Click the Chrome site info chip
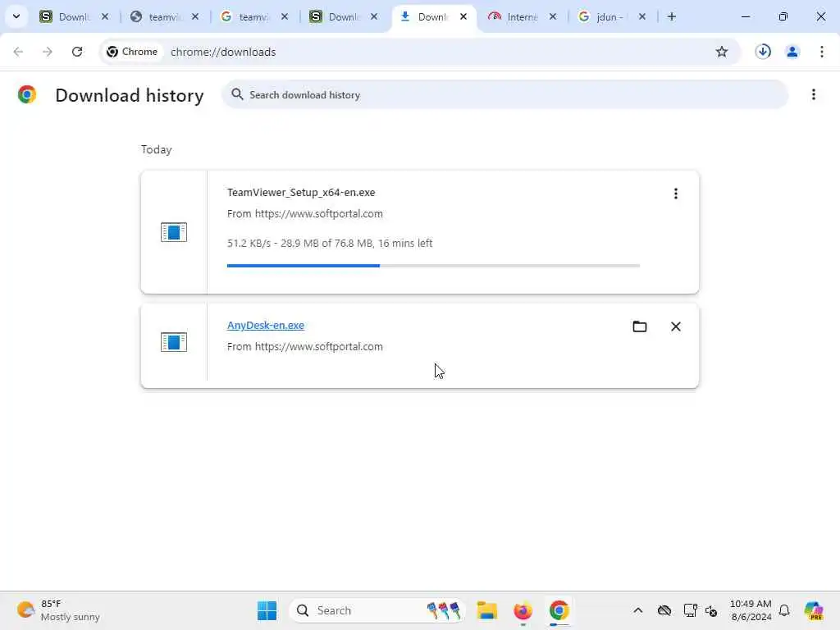The image size is (840, 630). click(x=132, y=52)
